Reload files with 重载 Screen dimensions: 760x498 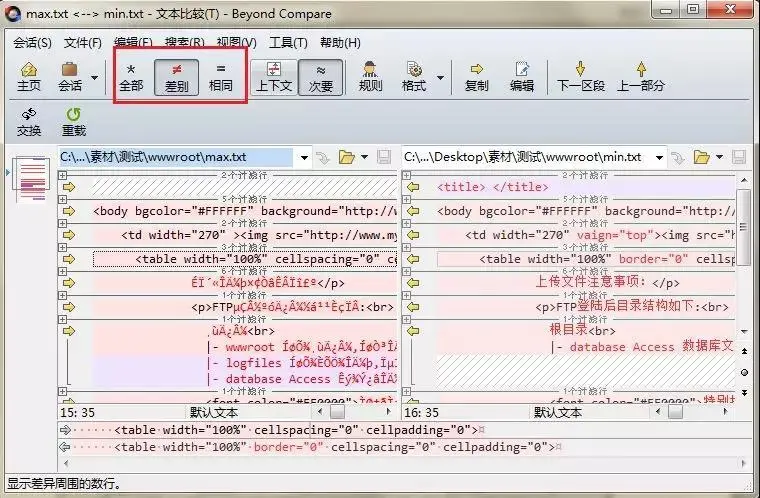pyautogui.click(x=74, y=122)
